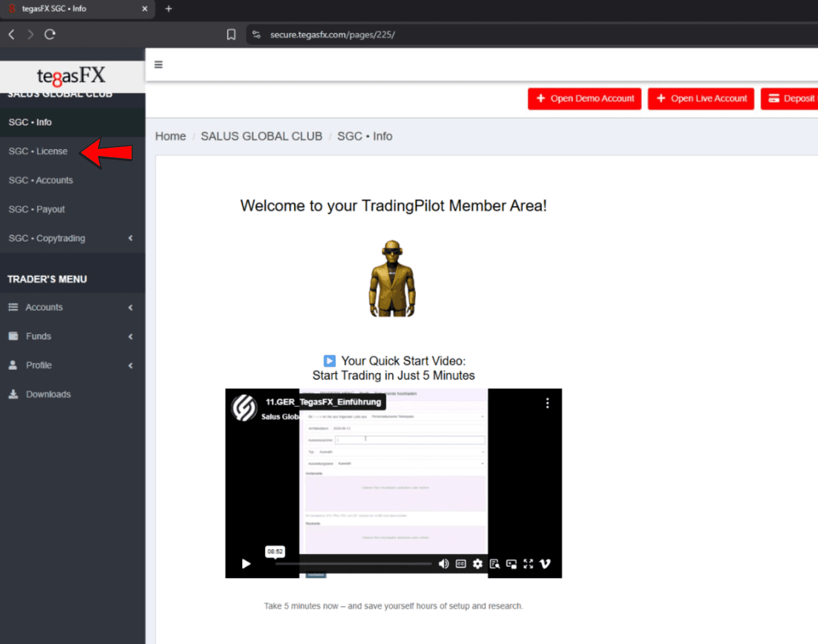Click the hamburger menu icon in header

pos(159,65)
